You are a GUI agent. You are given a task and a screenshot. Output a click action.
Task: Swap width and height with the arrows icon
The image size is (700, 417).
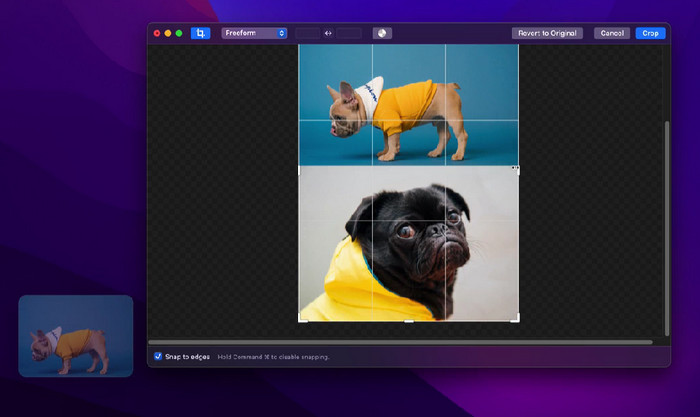point(328,33)
